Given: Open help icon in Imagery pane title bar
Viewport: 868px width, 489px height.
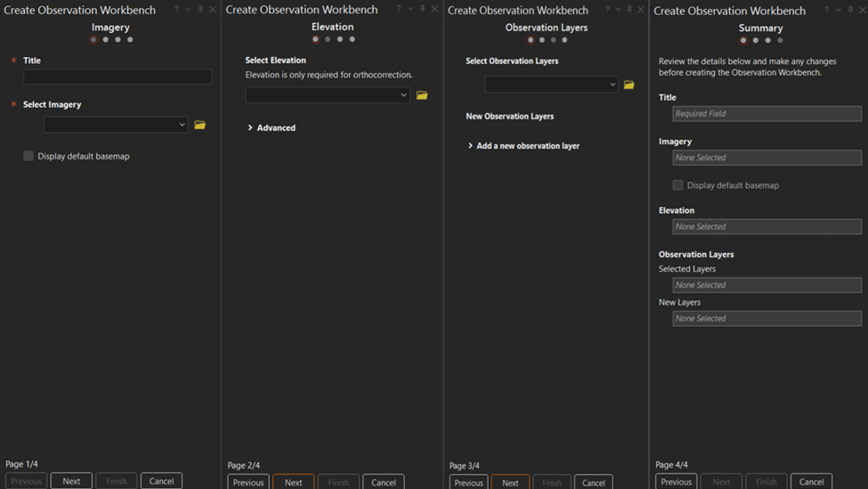Looking at the screenshot, I should click(176, 10).
